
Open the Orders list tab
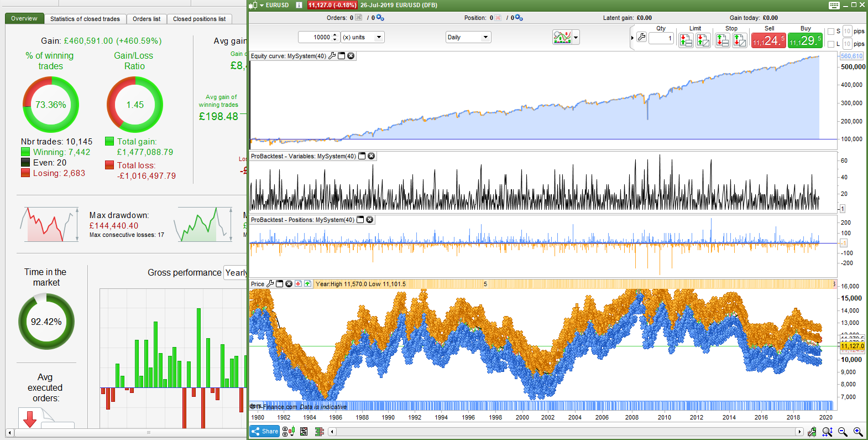147,19
